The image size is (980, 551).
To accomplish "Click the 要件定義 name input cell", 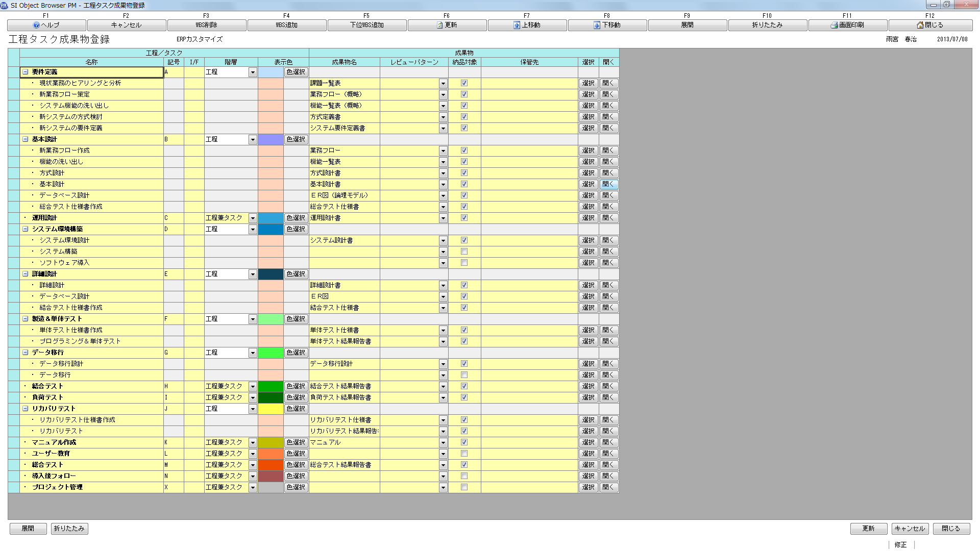I will [91, 72].
